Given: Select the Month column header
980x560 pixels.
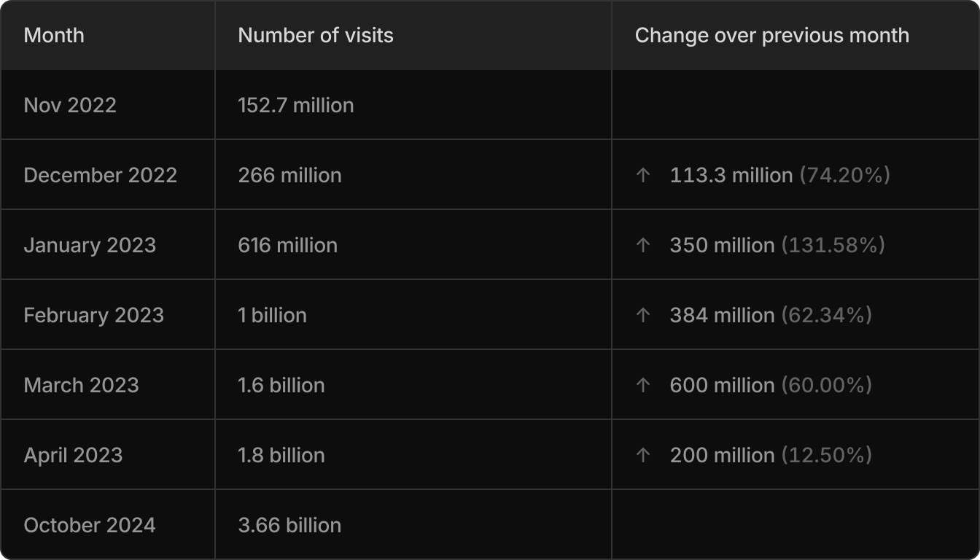Looking at the screenshot, I should pyautogui.click(x=54, y=35).
